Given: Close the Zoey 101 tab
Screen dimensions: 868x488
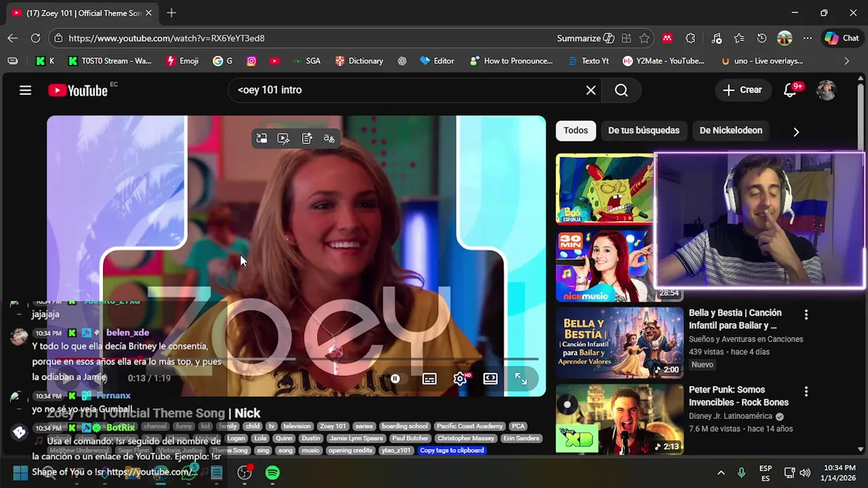Looking at the screenshot, I should coord(149,13).
